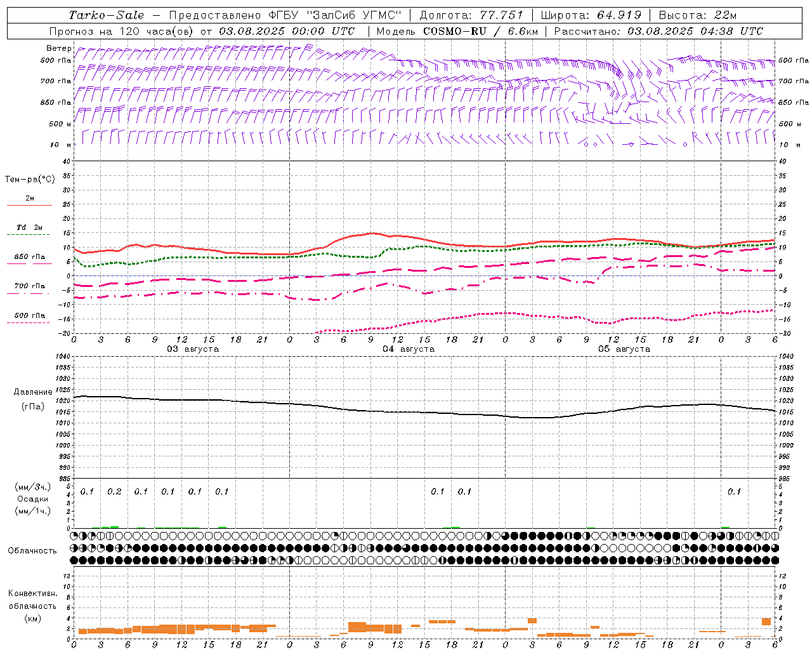Click the dashed legend line under 700 гПа temperature

28,293
